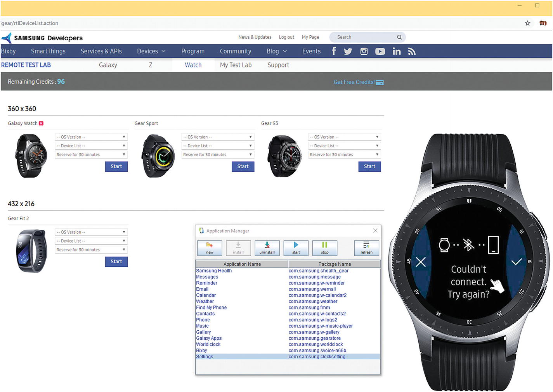This screenshot has height=392, width=553.
Task: Click in the Search input field
Action: click(365, 37)
